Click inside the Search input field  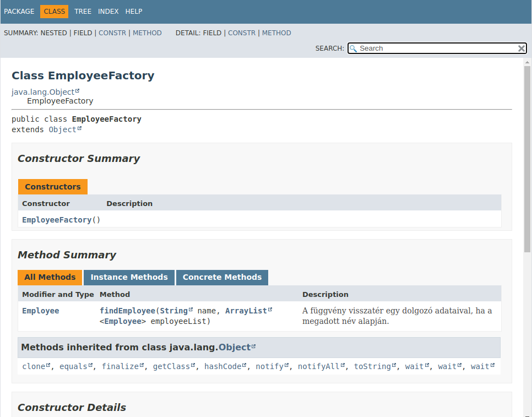[438, 48]
